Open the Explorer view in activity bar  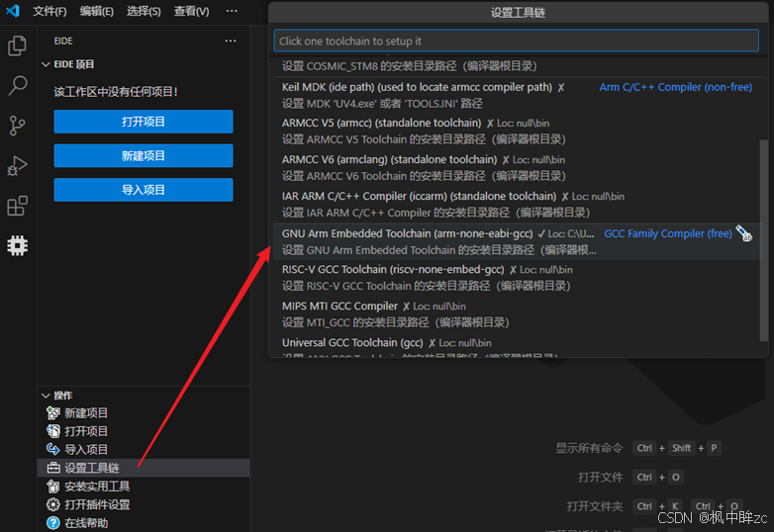pyautogui.click(x=17, y=45)
